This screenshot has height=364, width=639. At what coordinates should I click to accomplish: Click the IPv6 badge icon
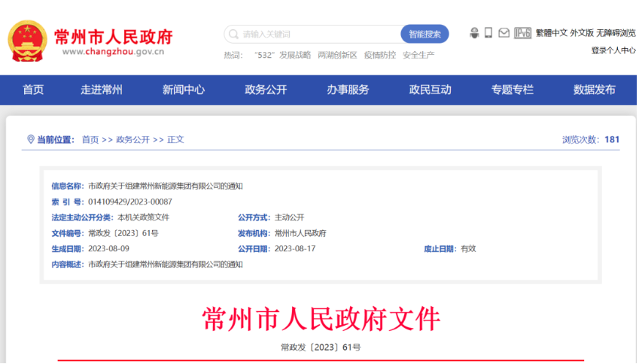click(522, 33)
